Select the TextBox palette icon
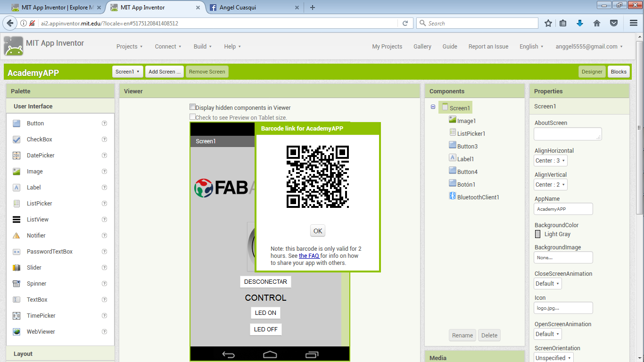Image resolution: width=644 pixels, height=362 pixels. point(17,300)
